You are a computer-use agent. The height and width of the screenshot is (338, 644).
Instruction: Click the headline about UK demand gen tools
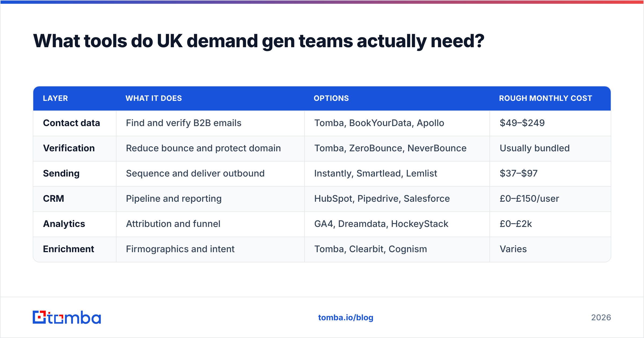pos(259,41)
